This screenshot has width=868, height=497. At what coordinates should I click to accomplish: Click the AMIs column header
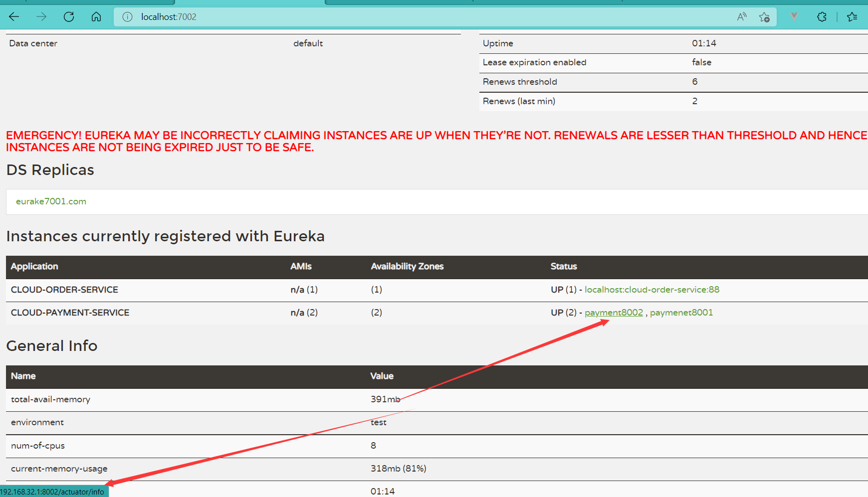(301, 266)
